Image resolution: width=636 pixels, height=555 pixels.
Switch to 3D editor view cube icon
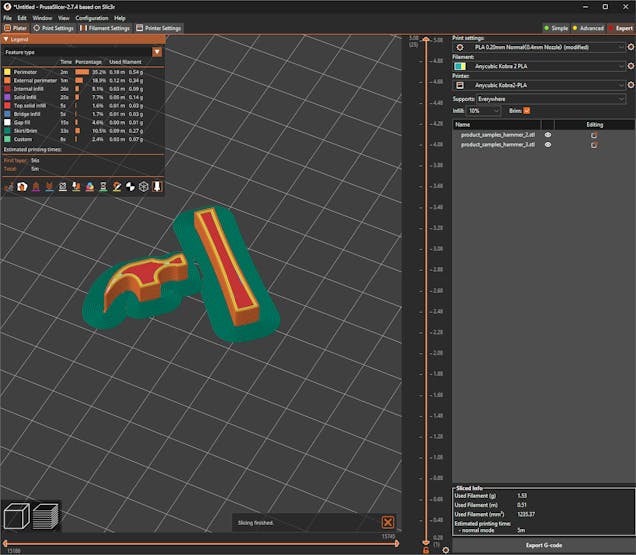pyautogui.click(x=18, y=516)
